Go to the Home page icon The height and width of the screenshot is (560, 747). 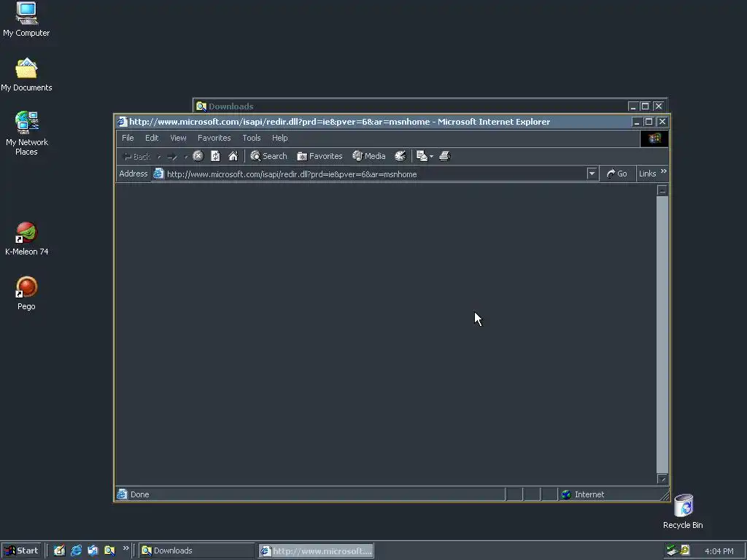pyautogui.click(x=233, y=156)
